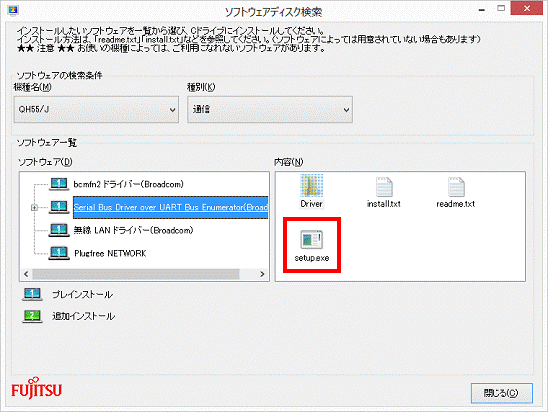Expand the Serial Bus Driver tree node
Screen dimensions: 548x412
[34, 208]
